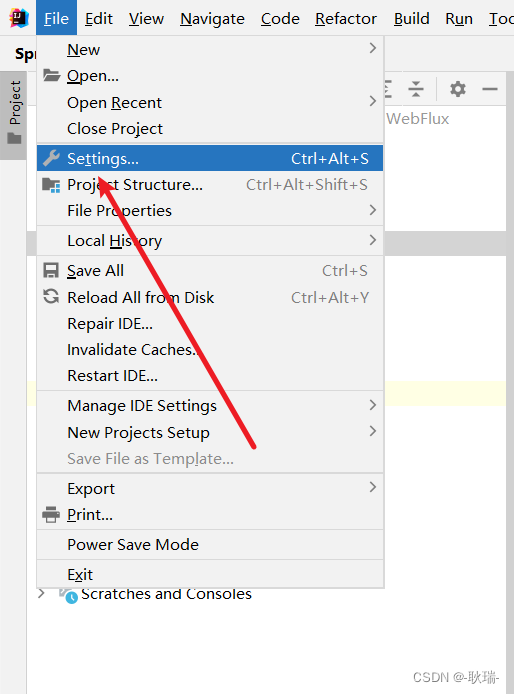
Task: Open the gear options in project panel
Action: (458, 89)
